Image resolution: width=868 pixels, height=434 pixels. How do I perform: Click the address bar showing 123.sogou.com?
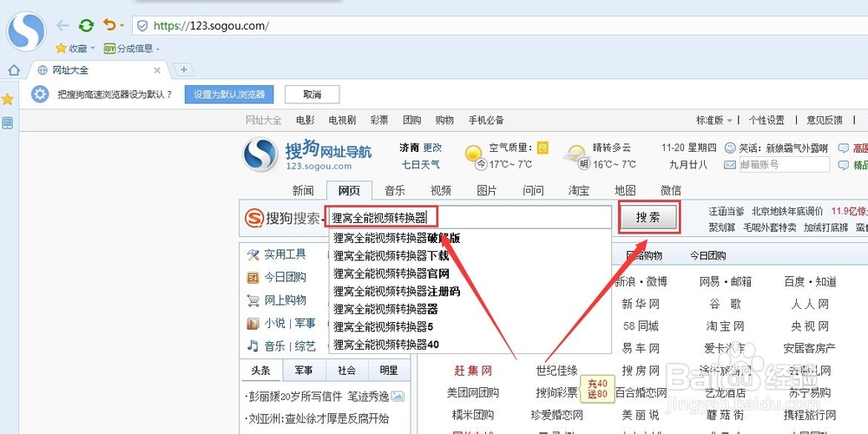(498, 25)
